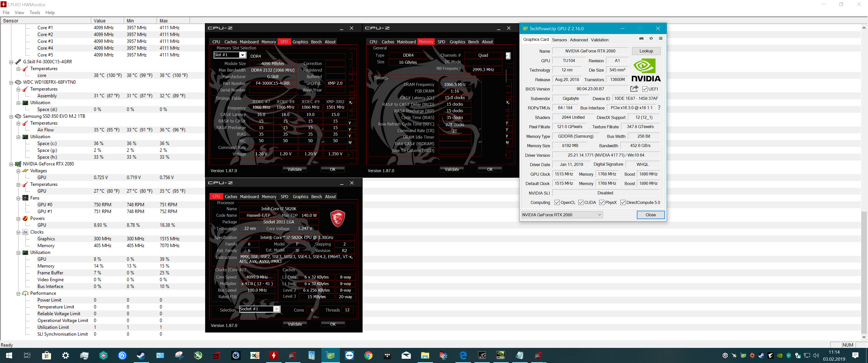Click the Close button in GPU-Z
The height and width of the screenshot is (363, 868).
point(650,215)
